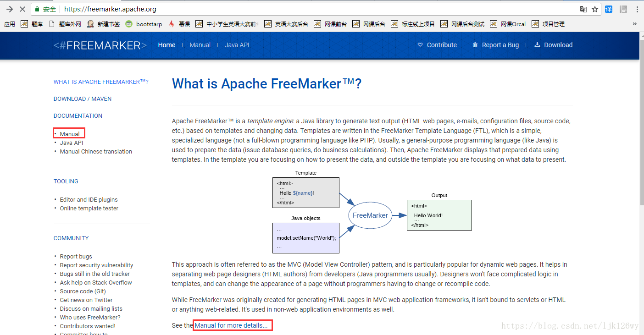This screenshot has width=644, height=335.
Task: Open the 慕课 bookmark
Action: (x=179, y=24)
